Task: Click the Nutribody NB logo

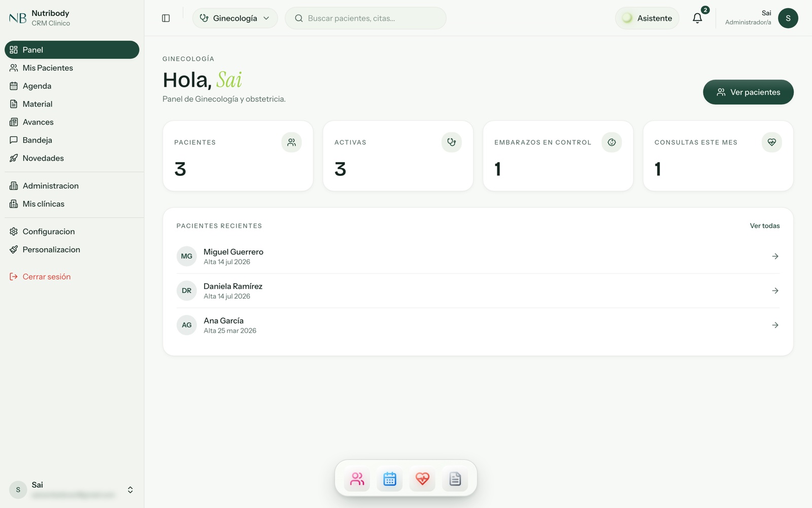Action: (x=18, y=18)
